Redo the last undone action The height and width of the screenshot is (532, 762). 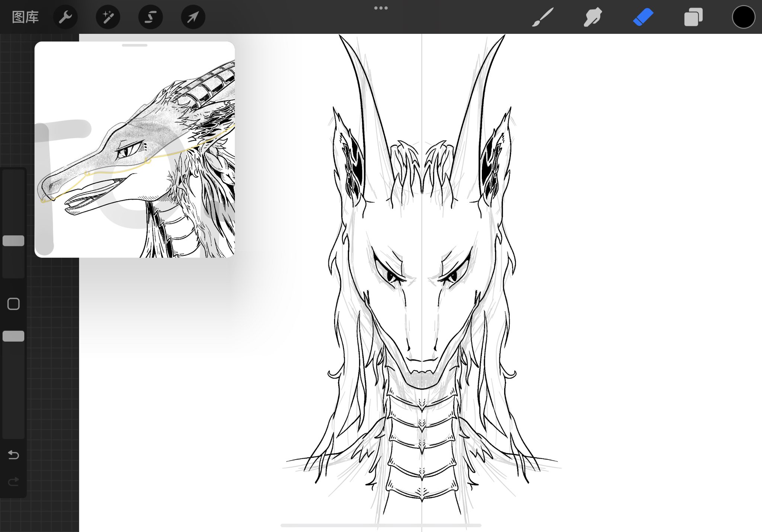point(13,482)
